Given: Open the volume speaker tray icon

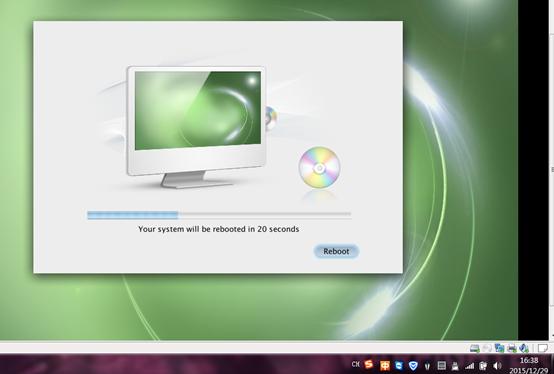Looking at the screenshot, I should tap(497, 366).
